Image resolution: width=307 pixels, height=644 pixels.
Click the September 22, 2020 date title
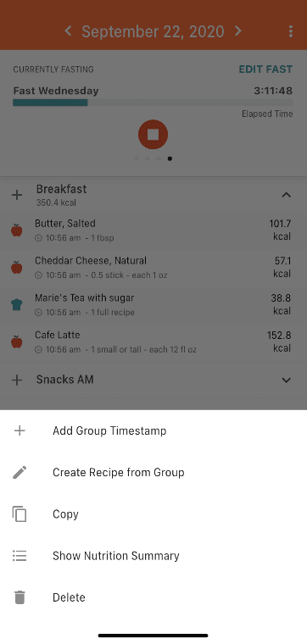(x=153, y=31)
